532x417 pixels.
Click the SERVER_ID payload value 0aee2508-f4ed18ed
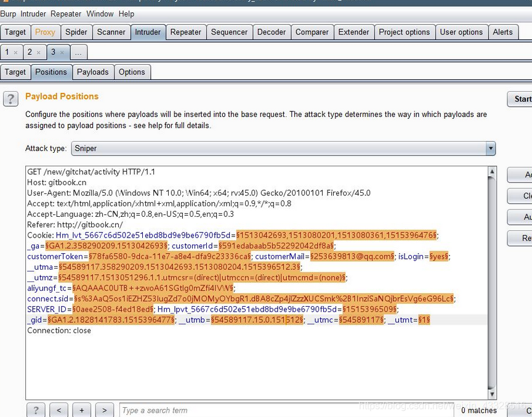pos(113,309)
